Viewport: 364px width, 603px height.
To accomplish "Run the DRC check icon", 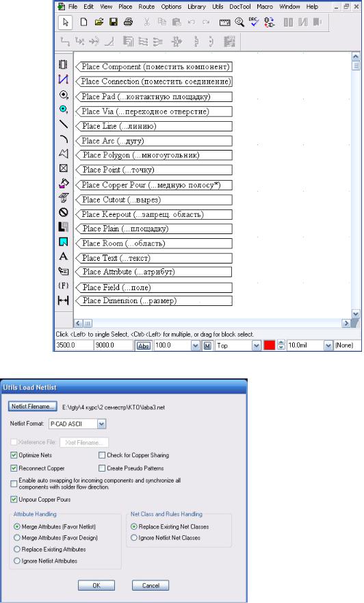I will 254,22.
